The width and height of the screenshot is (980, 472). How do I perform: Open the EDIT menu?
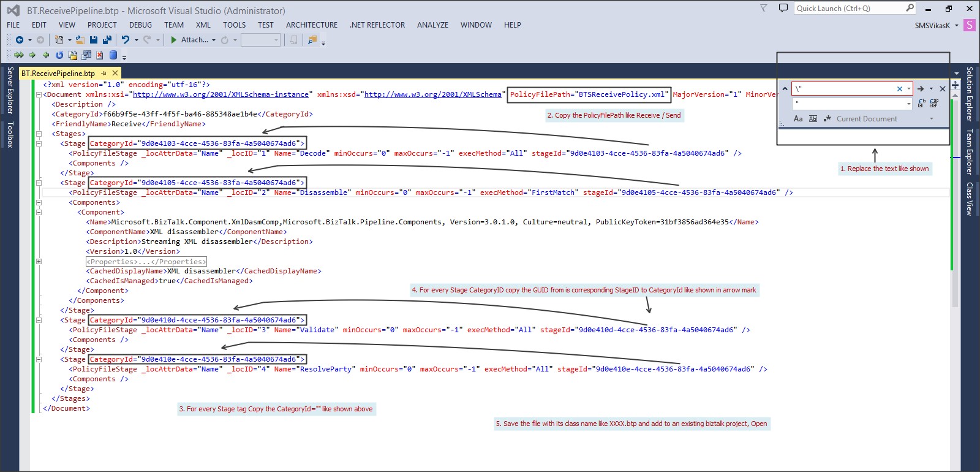pyautogui.click(x=39, y=25)
